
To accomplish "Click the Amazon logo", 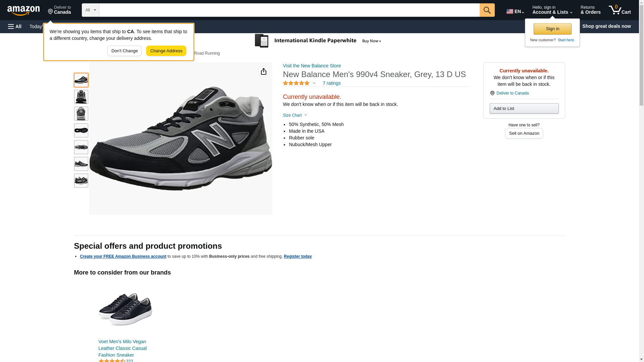I will pyautogui.click(x=23, y=10).
